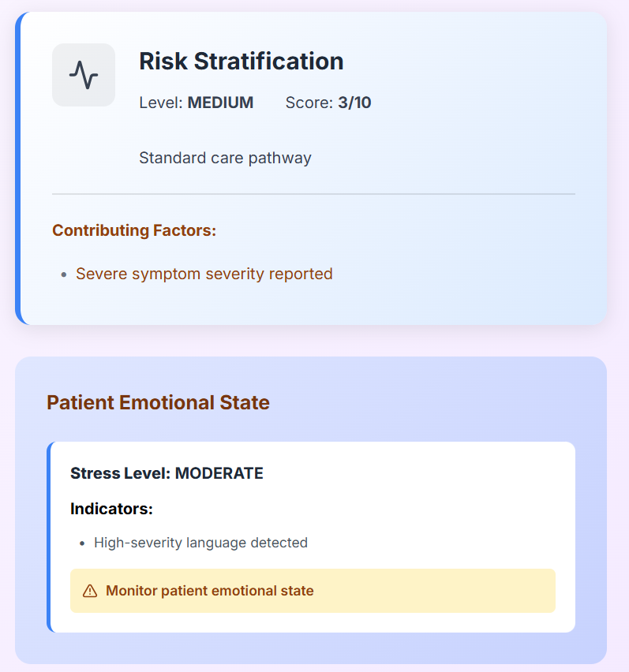Click the Level label text
The width and height of the screenshot is (629, 672).
pos(161,103)
